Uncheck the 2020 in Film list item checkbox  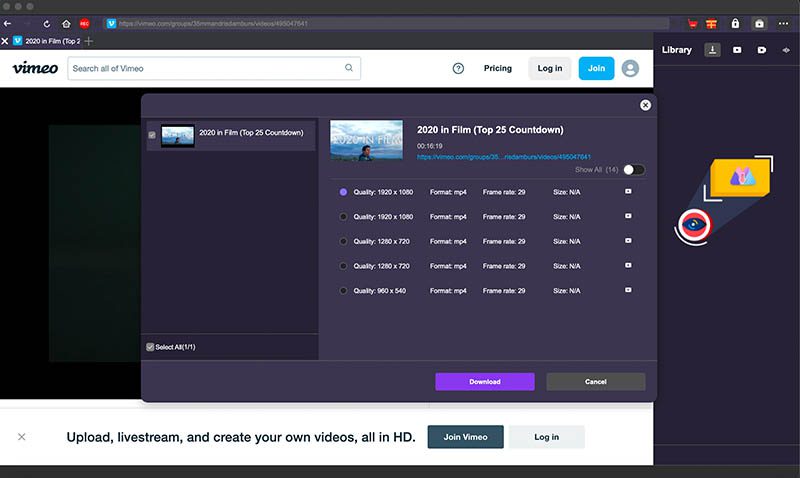152,135
